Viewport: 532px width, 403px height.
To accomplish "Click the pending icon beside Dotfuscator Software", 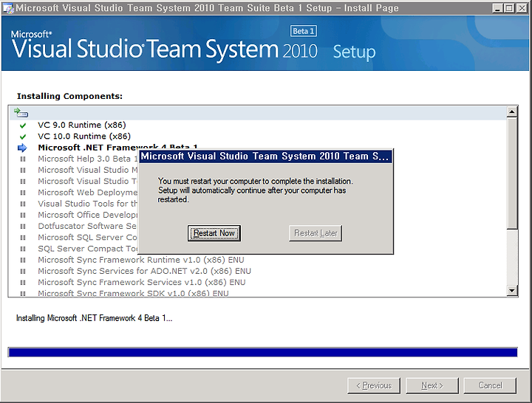I will pos(23,226).
